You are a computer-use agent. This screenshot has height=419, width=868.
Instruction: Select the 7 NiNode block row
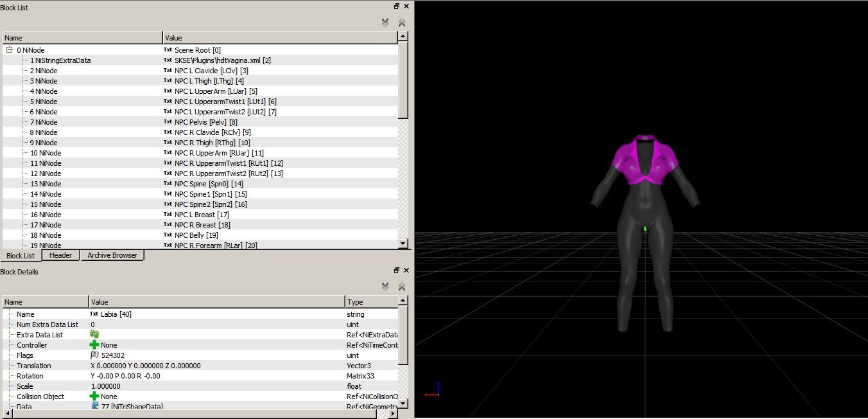click(x=200, y=122)
